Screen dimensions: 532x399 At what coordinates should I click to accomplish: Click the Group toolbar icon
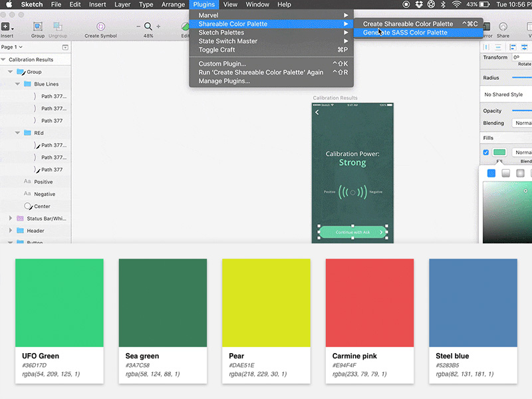click(38, 27)
